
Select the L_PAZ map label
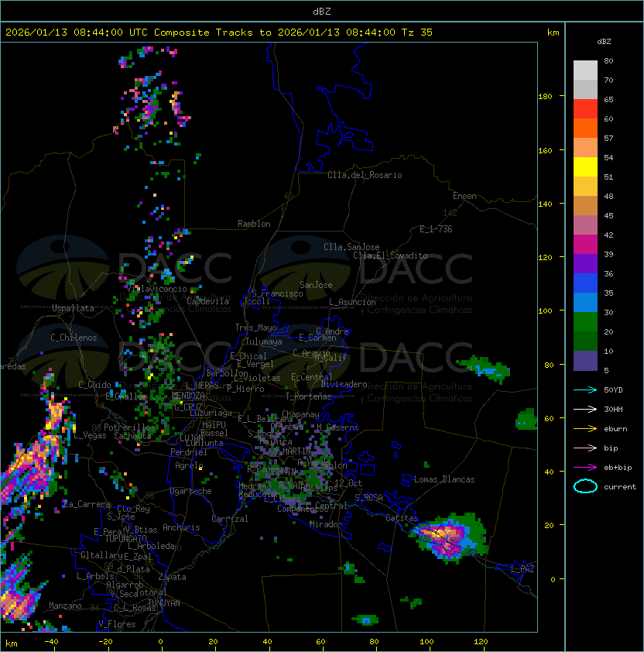pyautogui.click(x=522, y=569)
